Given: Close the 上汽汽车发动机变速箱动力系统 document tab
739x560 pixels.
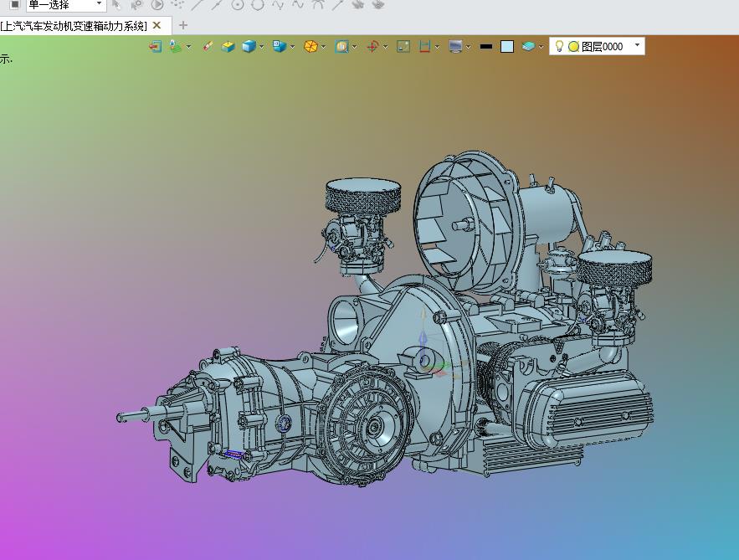Looking at the screenshot, I should tap(157, 26).
